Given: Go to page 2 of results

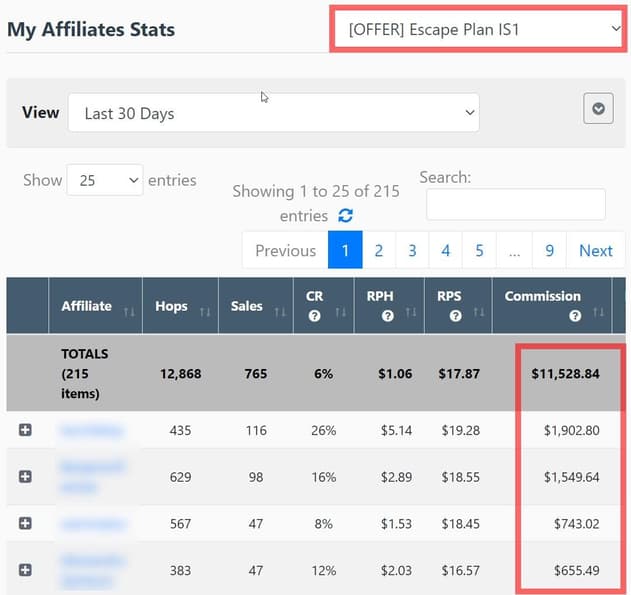Looking at the screenshot, I should click(x=379, y=250).
